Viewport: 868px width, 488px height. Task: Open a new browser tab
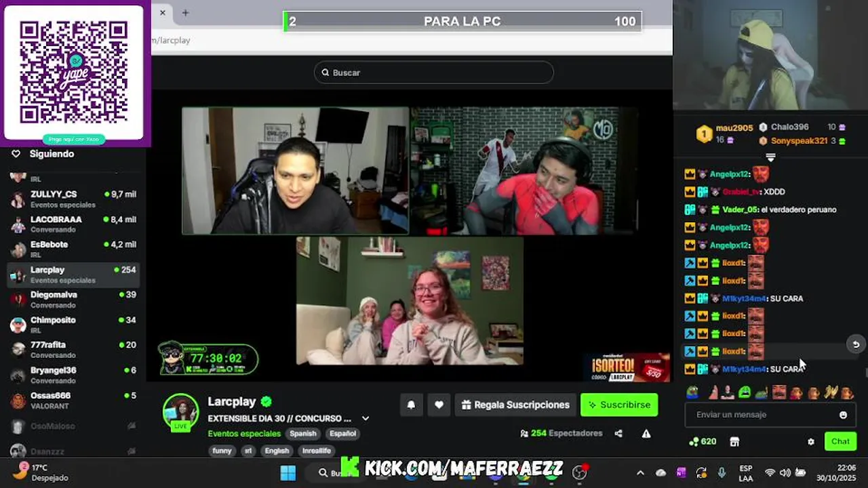click(185, 12)
